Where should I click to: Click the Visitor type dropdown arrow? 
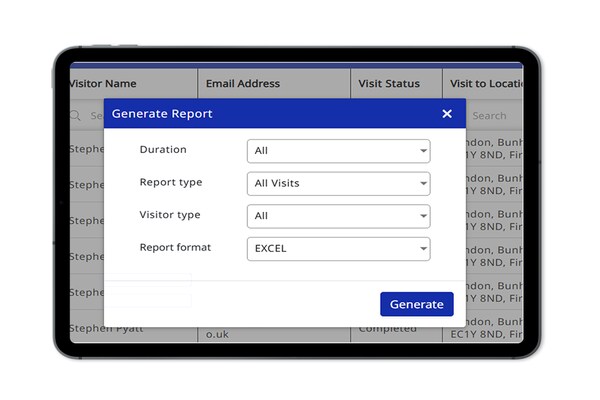424,216
